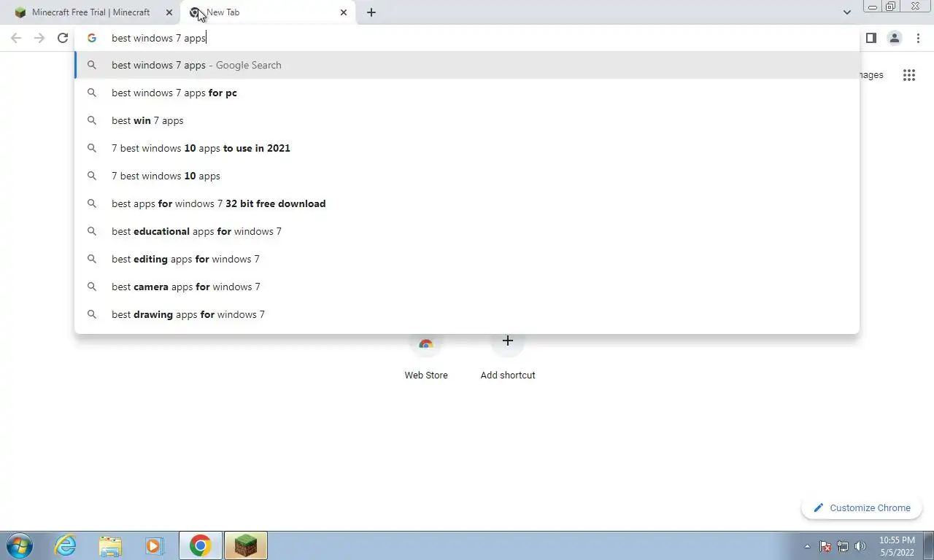Pick 'best editing apps for windows 7'

click(467, 259)
